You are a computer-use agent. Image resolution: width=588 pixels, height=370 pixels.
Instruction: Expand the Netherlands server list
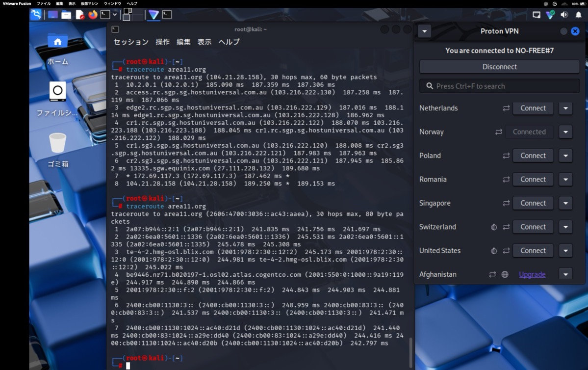pos(565,108)
